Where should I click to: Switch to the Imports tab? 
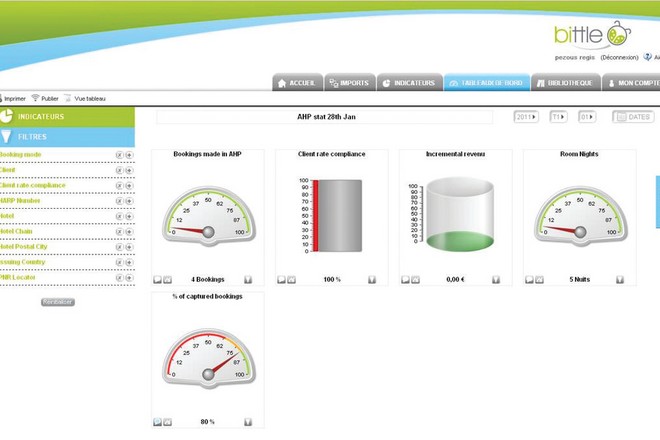pyautogui.click(x=348, y=83)
